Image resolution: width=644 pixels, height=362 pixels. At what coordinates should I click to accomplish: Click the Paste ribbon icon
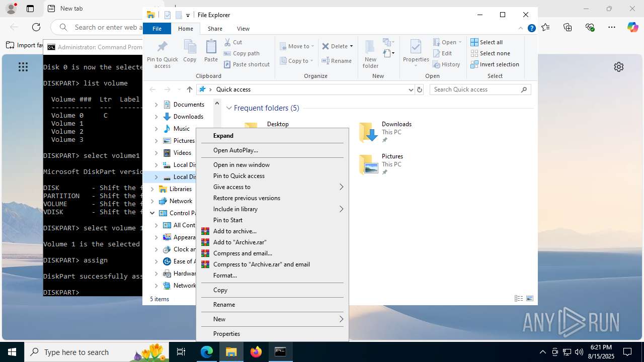tap(211, 51)
